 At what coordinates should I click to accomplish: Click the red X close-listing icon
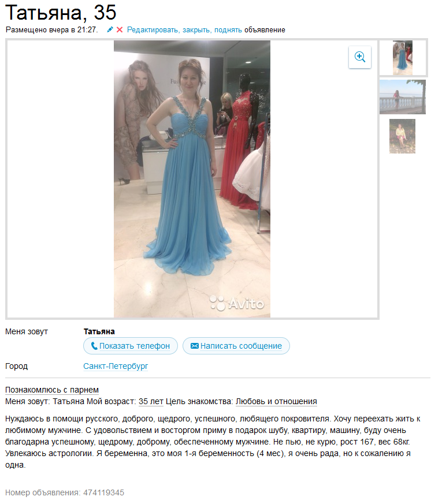[120, 29]
